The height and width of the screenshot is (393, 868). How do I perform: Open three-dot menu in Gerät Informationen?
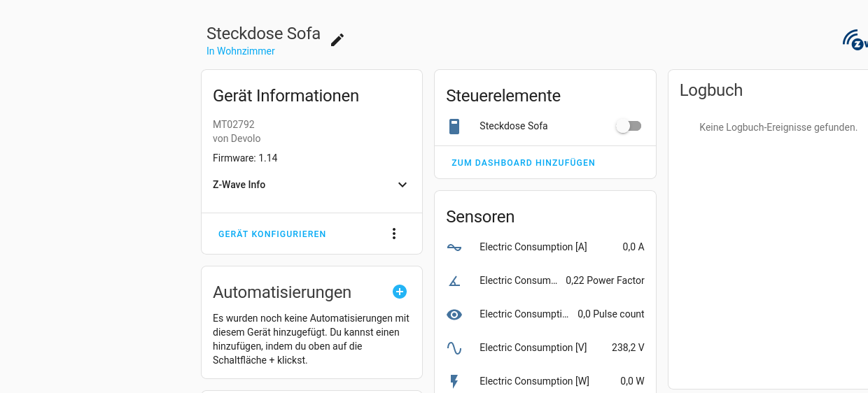point(394,234)
